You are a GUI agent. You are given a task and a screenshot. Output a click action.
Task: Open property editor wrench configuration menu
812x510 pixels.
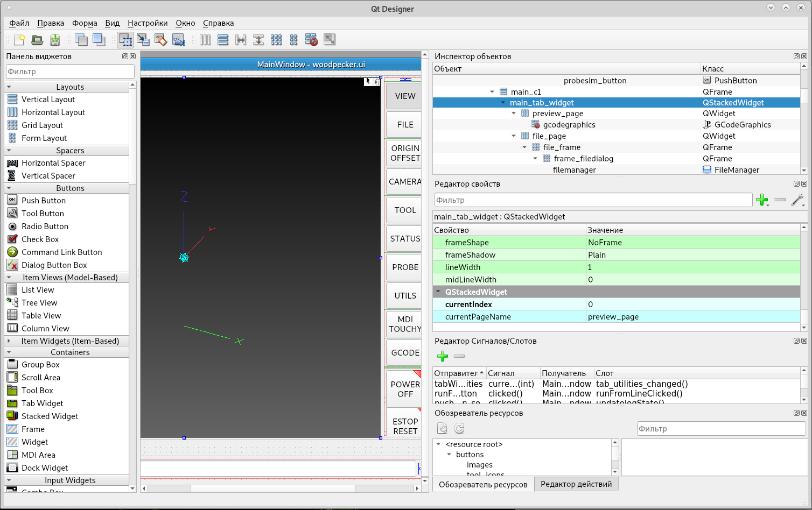pyautogui.click(x=798, y=200)
